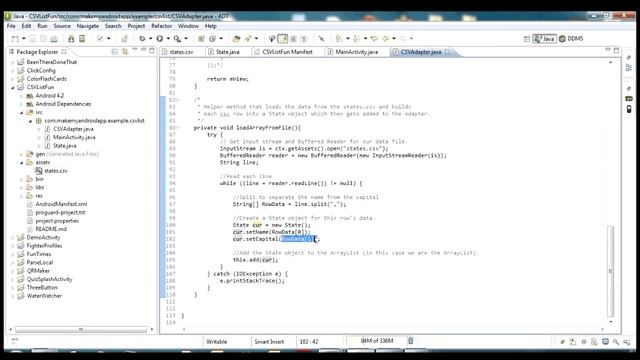Click the Android Lint check icon
Image resolution: width=640 pixels, height=360 pixels.
(100, 39)
